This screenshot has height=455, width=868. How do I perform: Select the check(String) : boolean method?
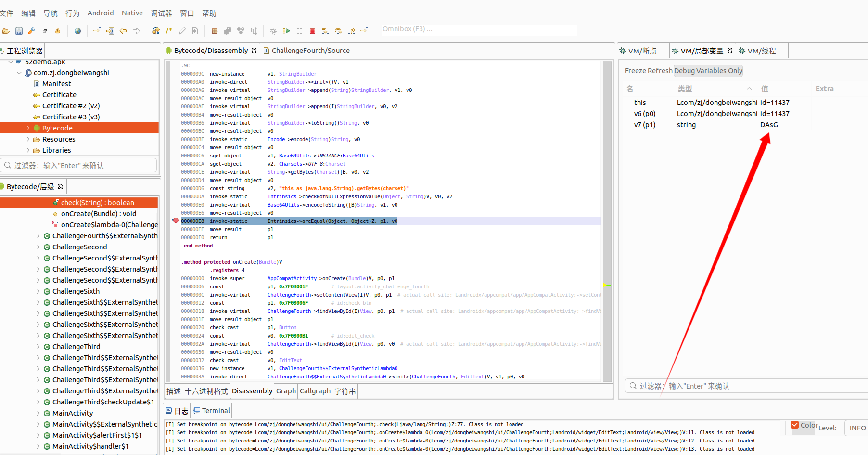79,203
